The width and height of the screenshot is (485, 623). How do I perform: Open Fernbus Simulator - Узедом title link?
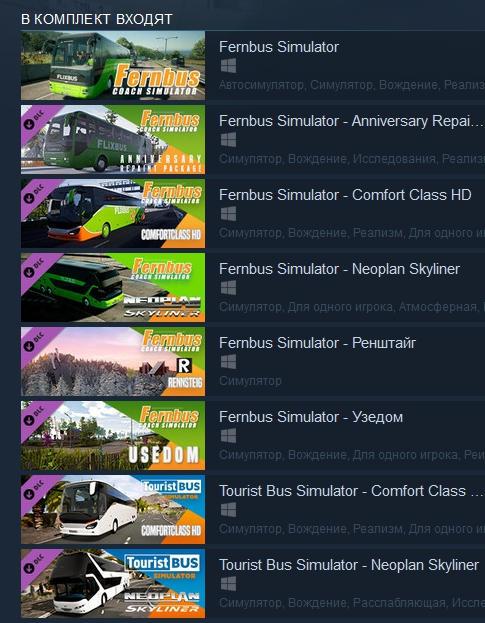point(311,417)
